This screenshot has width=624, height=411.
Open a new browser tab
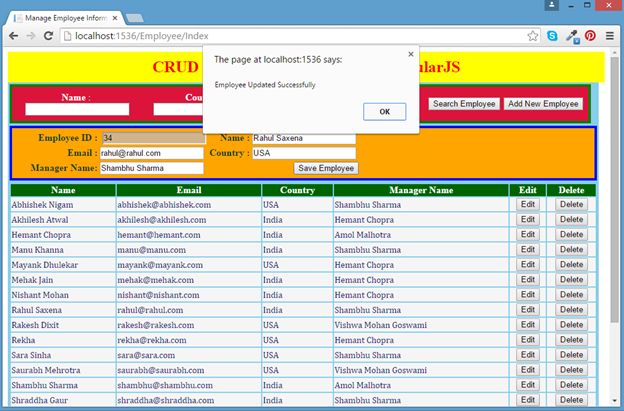click(x=135, y=18)
